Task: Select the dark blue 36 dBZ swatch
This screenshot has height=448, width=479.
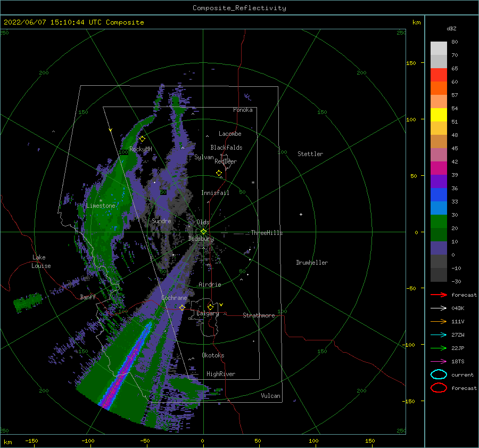Action: click(x=439, y=194)
